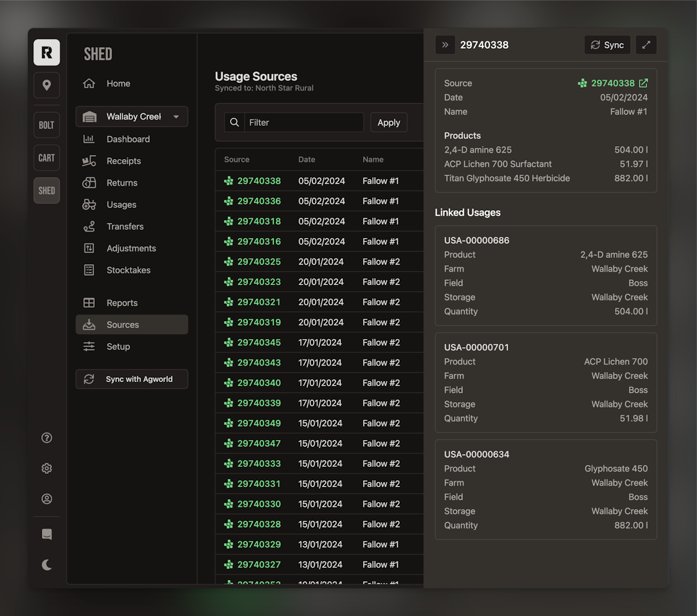Screen dimensions: 697x616
Task: Toggle dark mode moon icon
Action: pos(46,564)
